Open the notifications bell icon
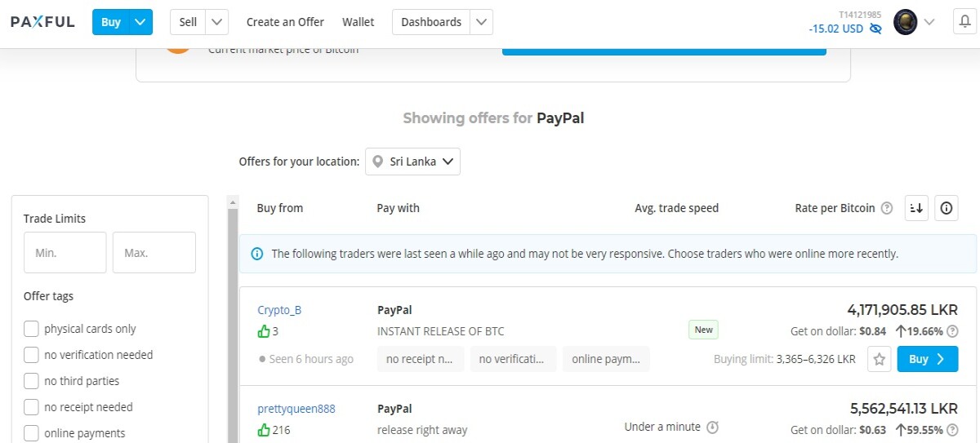Image resolution: width=980 pixels, height=443 pixels. coord(965,22)
